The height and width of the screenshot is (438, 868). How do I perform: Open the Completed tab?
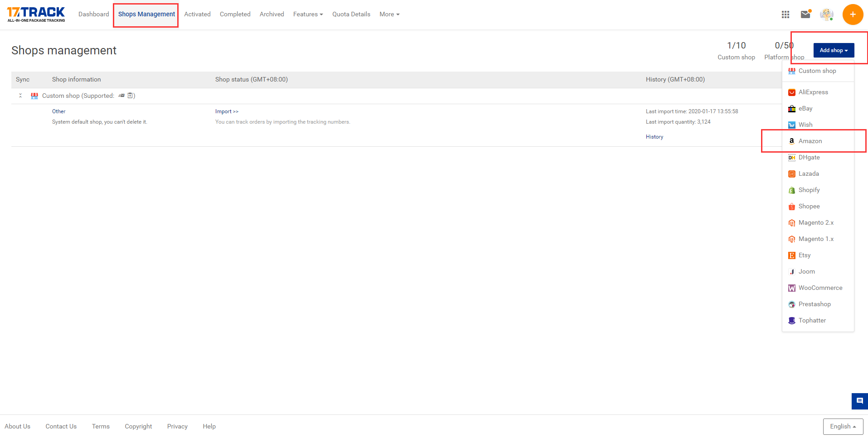(235, 14)
